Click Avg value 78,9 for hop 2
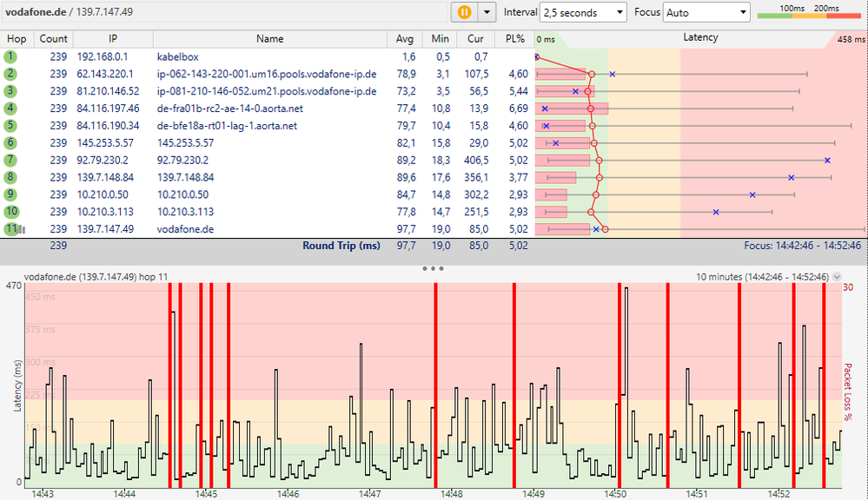 [406, 74]
